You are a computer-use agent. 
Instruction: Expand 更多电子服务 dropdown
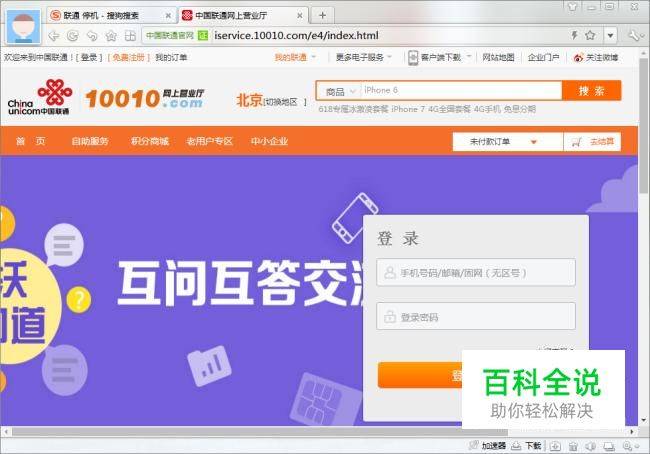pos(363,57)
